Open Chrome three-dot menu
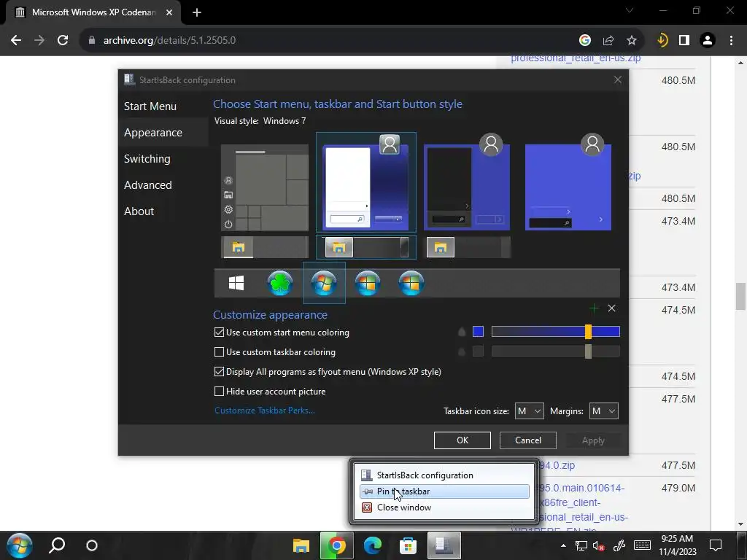 pyautogui.click(x=731, y=41)
